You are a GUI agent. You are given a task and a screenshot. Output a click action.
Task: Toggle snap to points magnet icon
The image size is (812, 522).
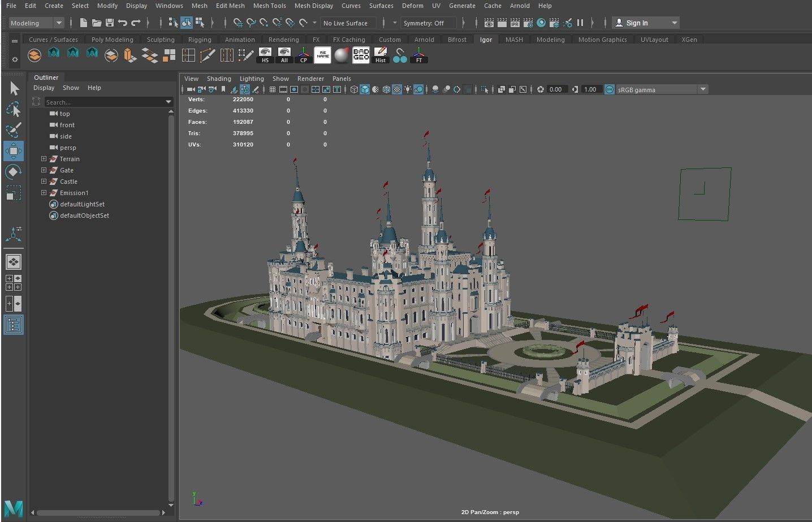tap(264, 23)
